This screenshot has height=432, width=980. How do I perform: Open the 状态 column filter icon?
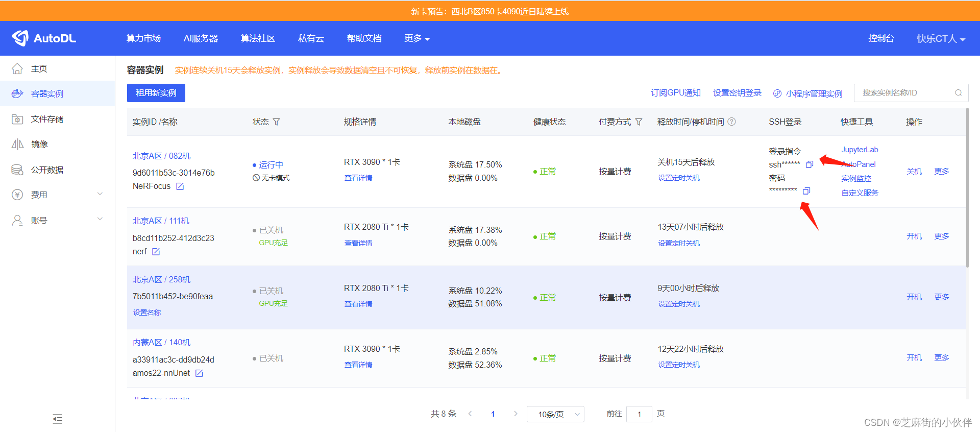point(277,122)
